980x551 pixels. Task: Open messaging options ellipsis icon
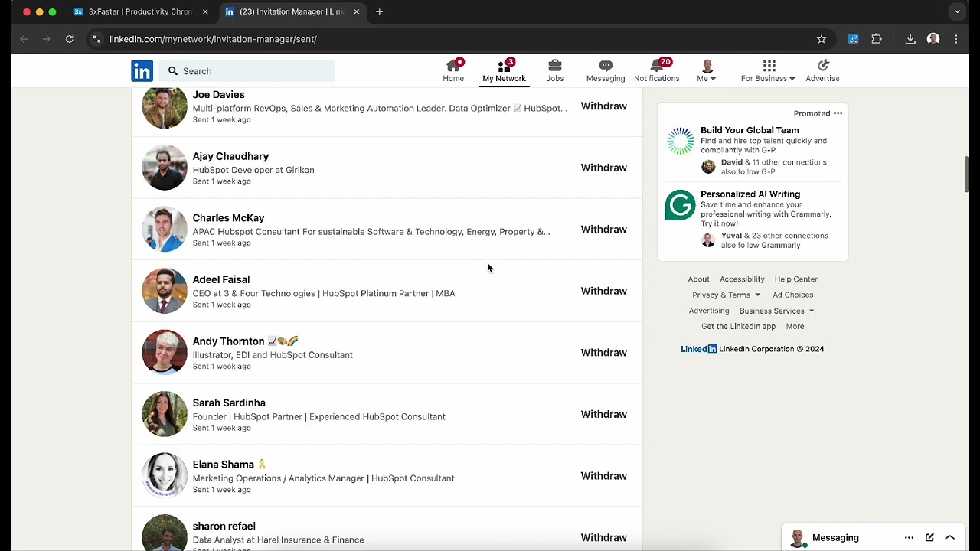909,538
